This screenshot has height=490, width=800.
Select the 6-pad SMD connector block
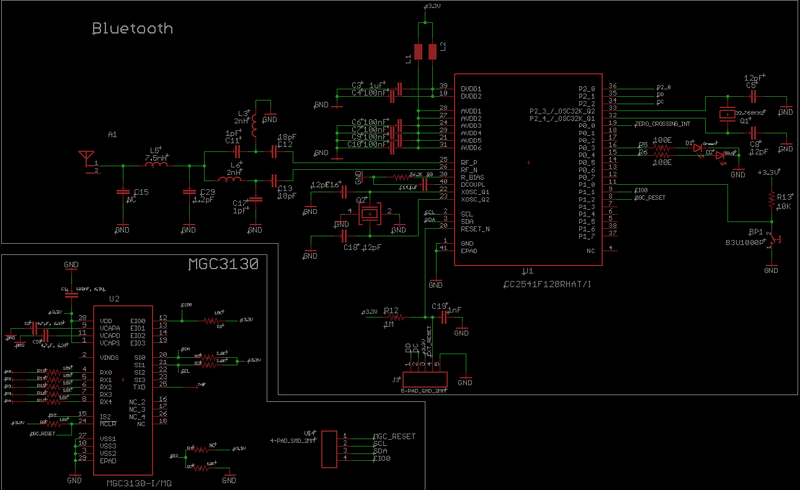click(427, 381)
